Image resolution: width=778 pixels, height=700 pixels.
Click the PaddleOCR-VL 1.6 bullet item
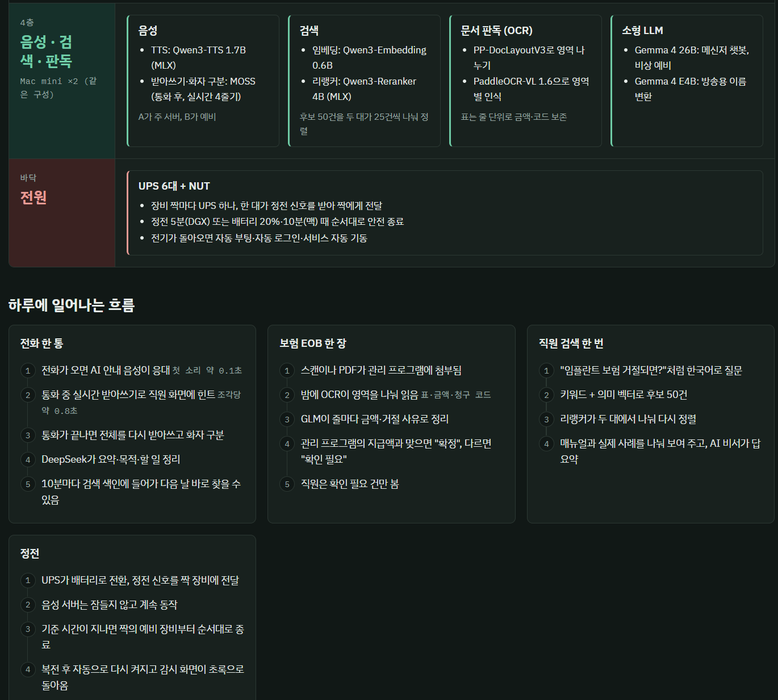[531, 89]
